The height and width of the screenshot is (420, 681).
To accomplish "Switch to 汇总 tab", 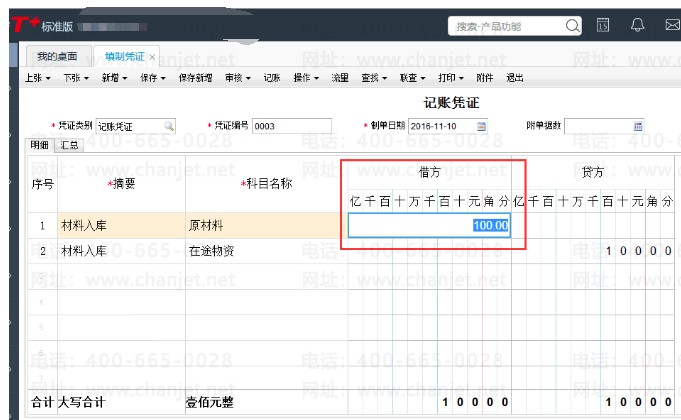I will click(x=69, y=145).
